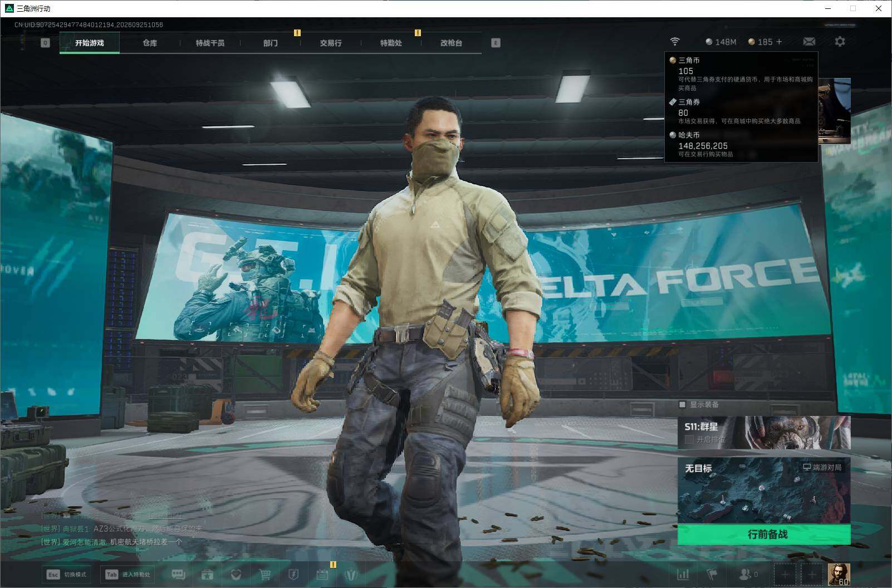The width and height of the screenshot is (892, 588).
Task: Open the 交易行 tab
Action: click(331, 43)
